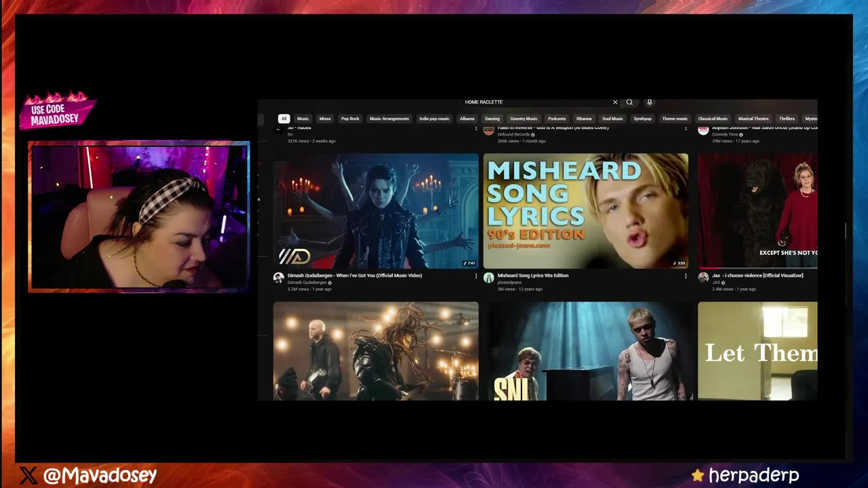Select the Albums filter chip
This screenshot has width=868, height=488.
(x=467, y=119)
